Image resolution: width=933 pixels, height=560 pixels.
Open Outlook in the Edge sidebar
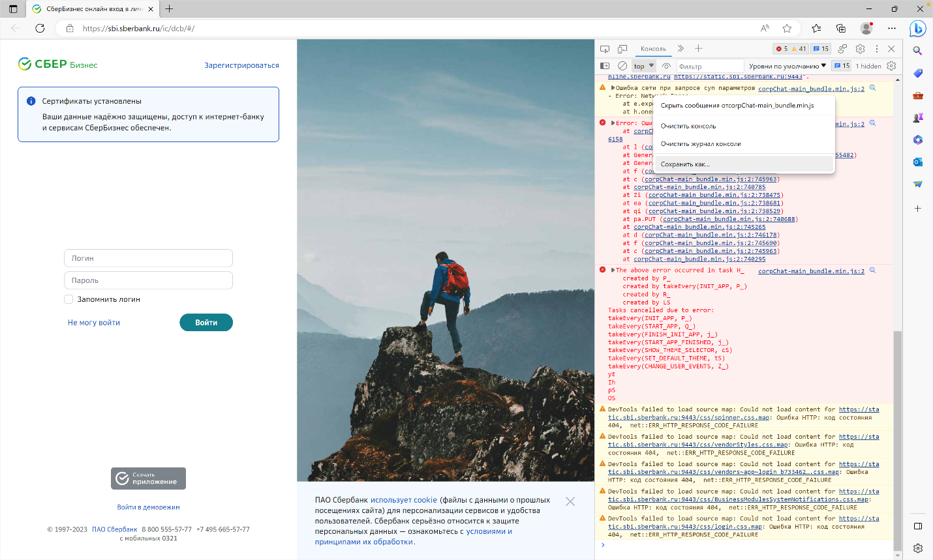pyautogui.click(x=917, y=162)
